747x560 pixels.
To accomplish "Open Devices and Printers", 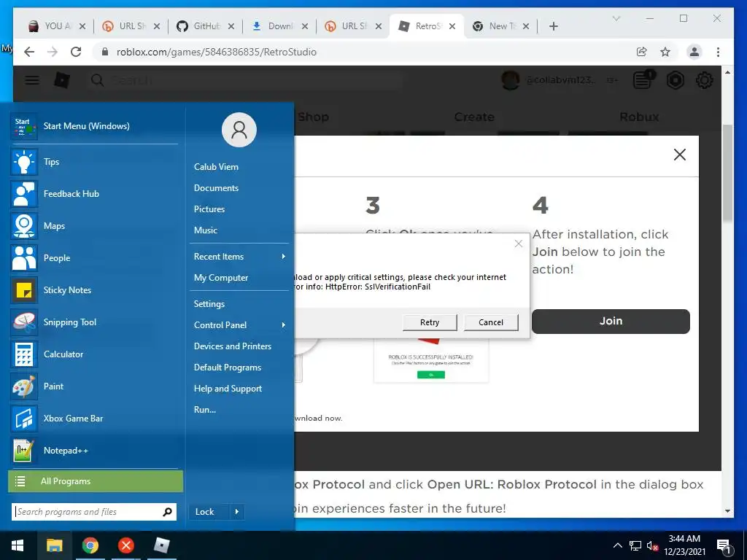I will (233, 346).
